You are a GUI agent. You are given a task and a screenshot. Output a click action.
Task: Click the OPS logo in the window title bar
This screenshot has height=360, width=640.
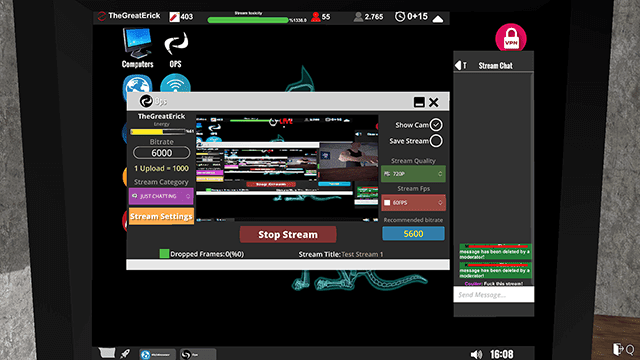[146, 101]
